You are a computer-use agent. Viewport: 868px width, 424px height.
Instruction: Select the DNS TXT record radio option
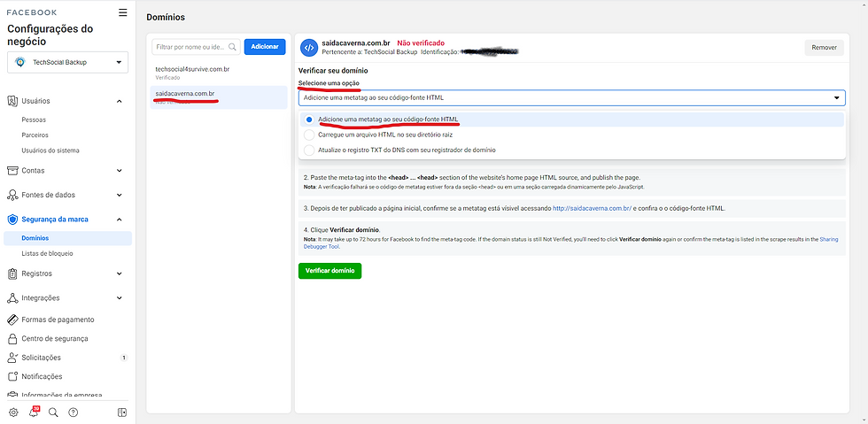(x=309, y=150)
